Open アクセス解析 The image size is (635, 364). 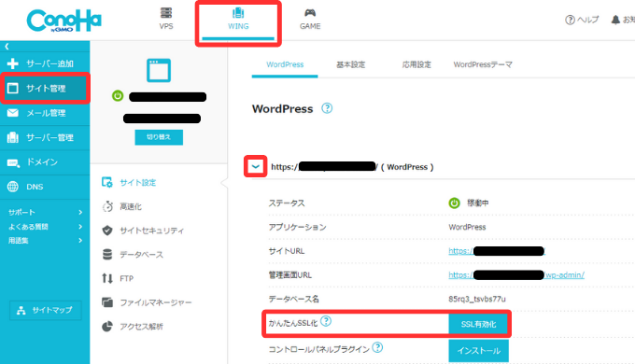click(141, 327)
